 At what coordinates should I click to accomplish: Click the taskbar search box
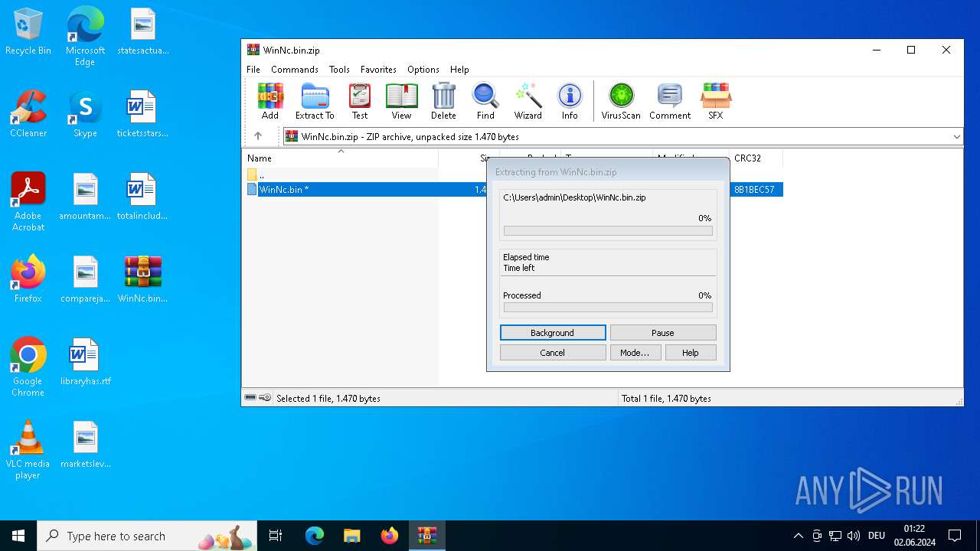click(147, 536)
